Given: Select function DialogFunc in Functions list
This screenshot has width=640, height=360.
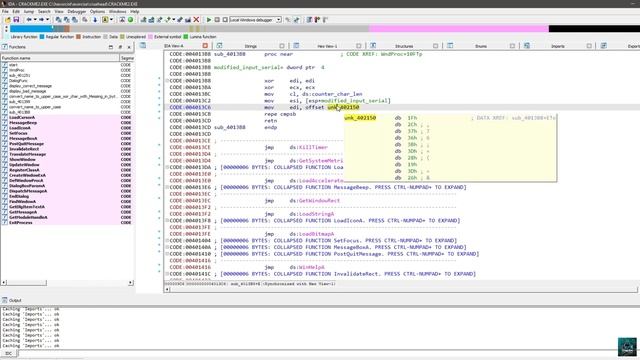Looking at the screenshot, I should pyautogui.click(x=18, y=81).
